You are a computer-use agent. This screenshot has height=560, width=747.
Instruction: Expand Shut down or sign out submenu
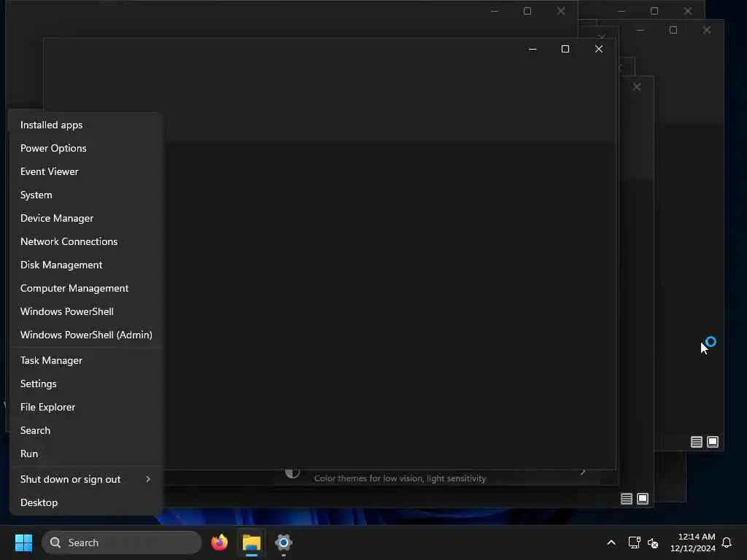click(86, 479)
